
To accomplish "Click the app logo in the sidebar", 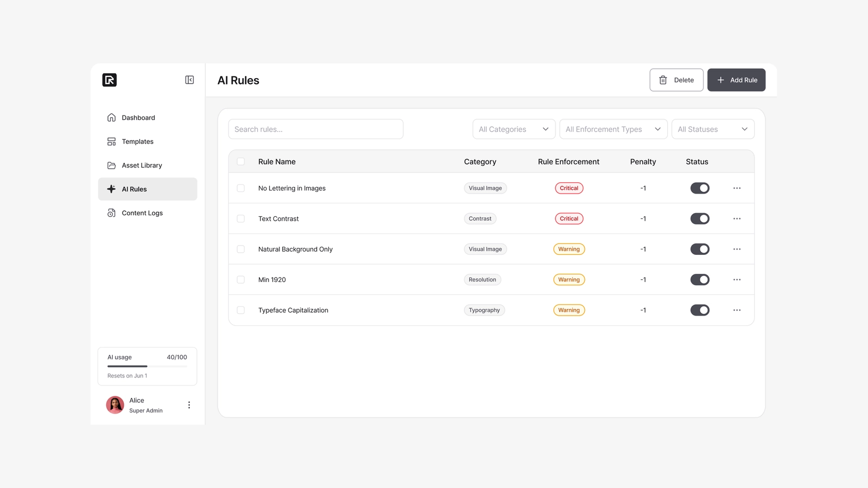I will (x=110, y=80).
